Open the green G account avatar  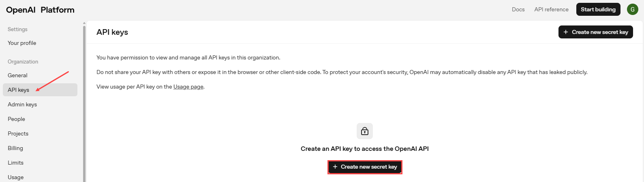pos(632,9)
